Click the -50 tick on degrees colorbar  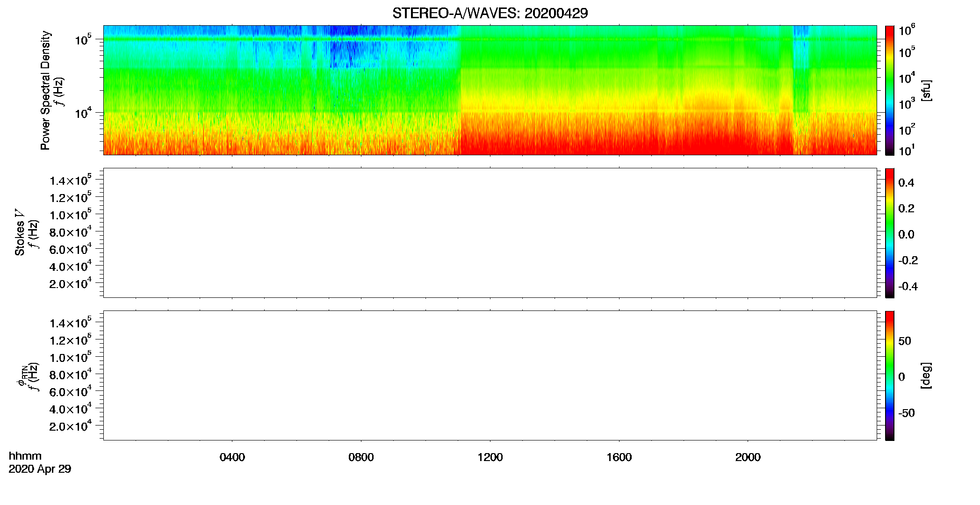pos(907,413)
